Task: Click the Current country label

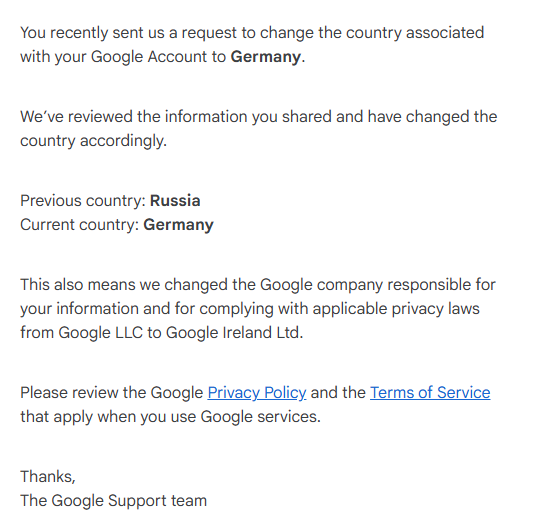Action: click(x=80, y=225)
